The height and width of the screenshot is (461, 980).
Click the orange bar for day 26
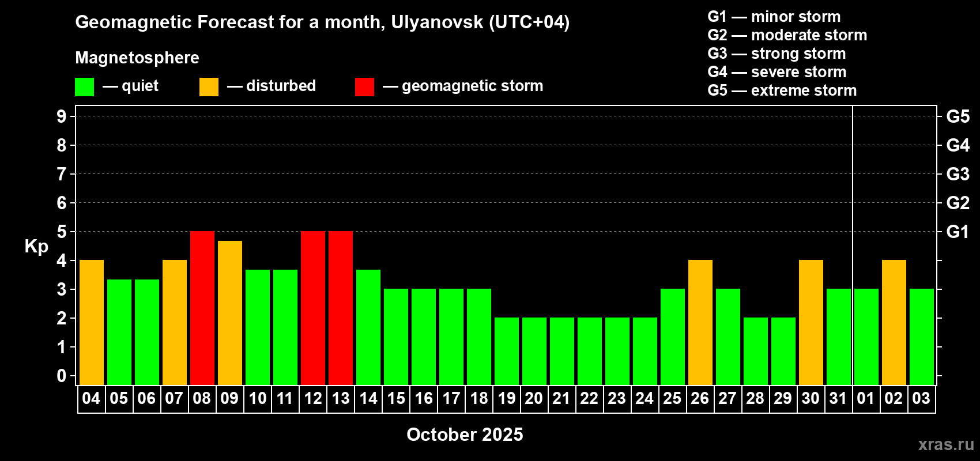click(700, 323)
